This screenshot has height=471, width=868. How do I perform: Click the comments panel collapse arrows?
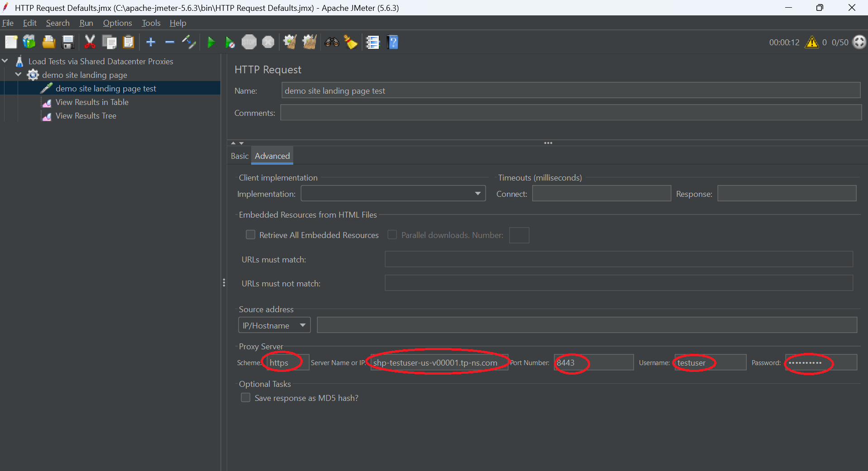pyautogui.click(x=237, y=143)
